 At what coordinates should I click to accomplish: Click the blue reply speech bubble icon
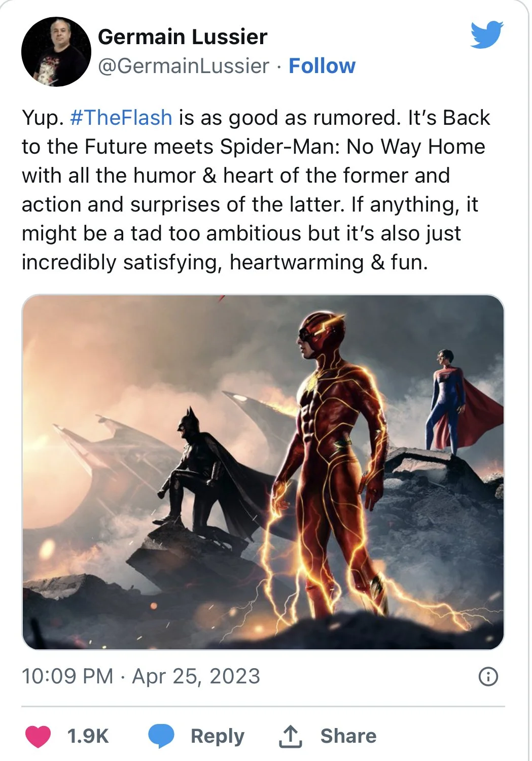tap(161, 736)
